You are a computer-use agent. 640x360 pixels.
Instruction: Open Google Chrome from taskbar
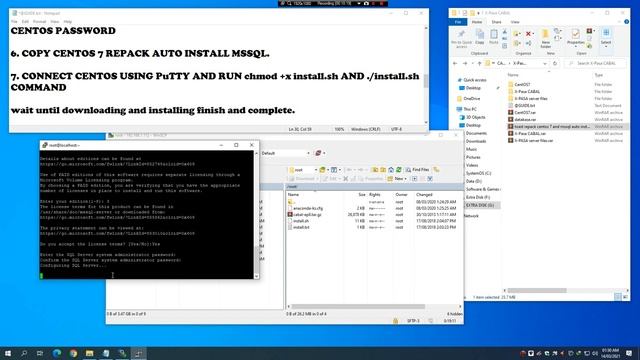point(73,353)
